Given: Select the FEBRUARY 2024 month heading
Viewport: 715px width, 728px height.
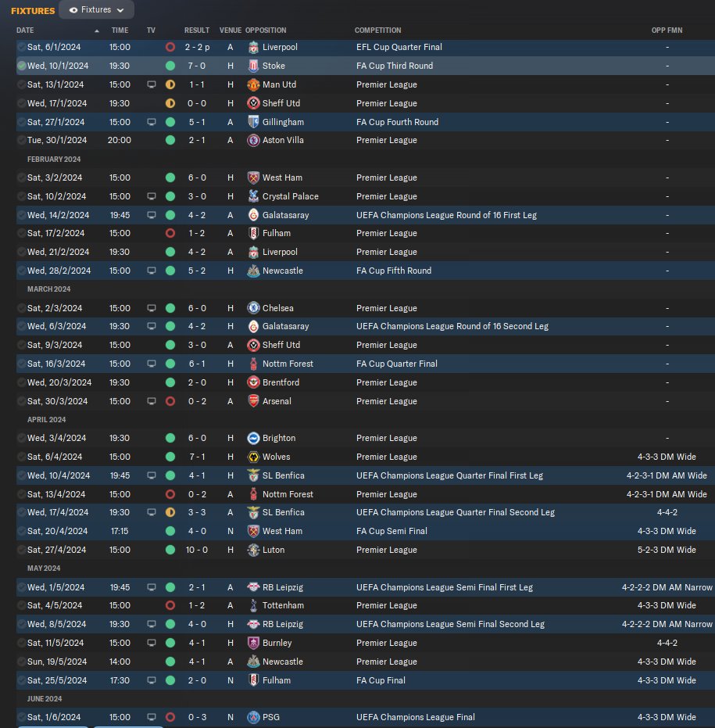Looking at the screenshot, I should tap(54, 160).
